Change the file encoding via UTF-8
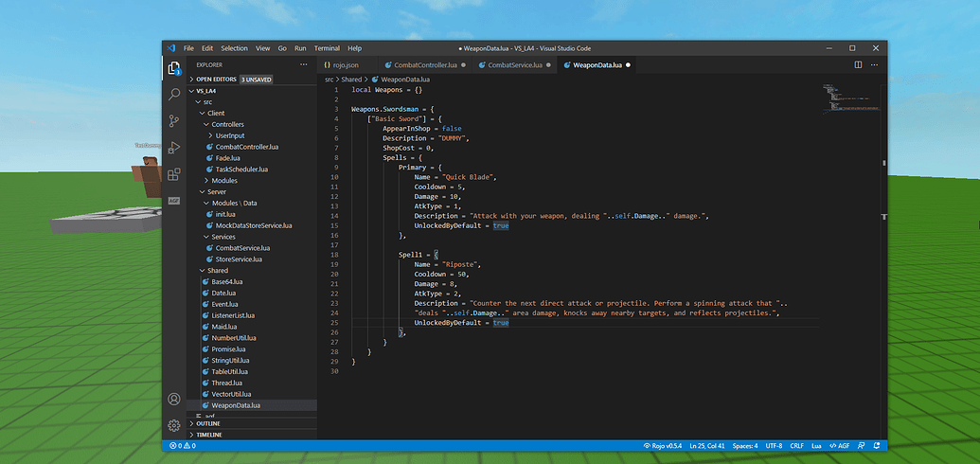The height and width of the screenshot is (464, 980). (x=774, y=446)
